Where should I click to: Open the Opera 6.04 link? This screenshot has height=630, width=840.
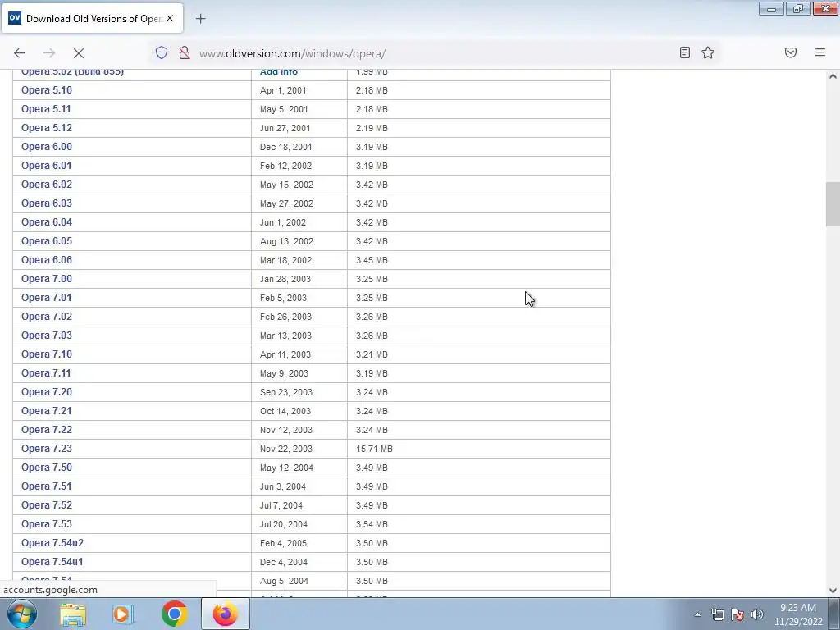(47, 221)
